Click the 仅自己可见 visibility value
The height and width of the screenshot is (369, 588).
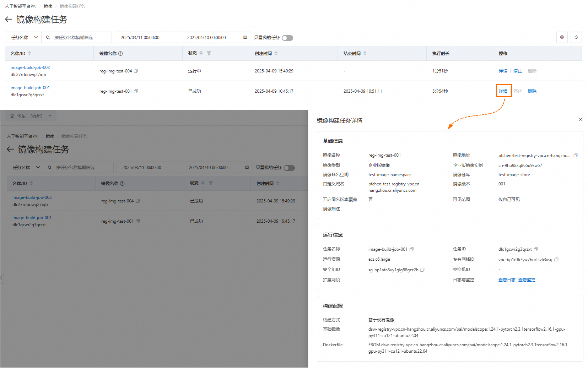(x=509, y=200)
